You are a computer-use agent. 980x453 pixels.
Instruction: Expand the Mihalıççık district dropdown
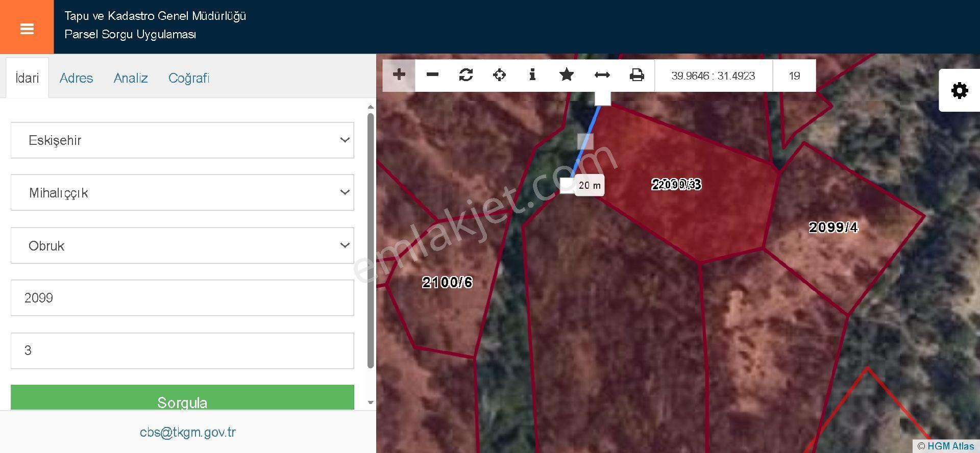pos(182,192)
